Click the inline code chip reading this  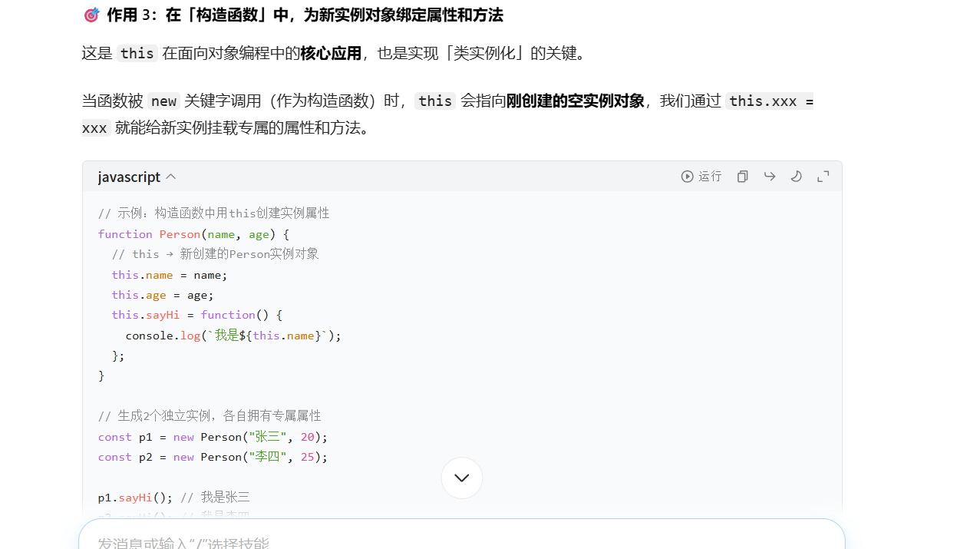pyautogui.click(x=137, y=54)
